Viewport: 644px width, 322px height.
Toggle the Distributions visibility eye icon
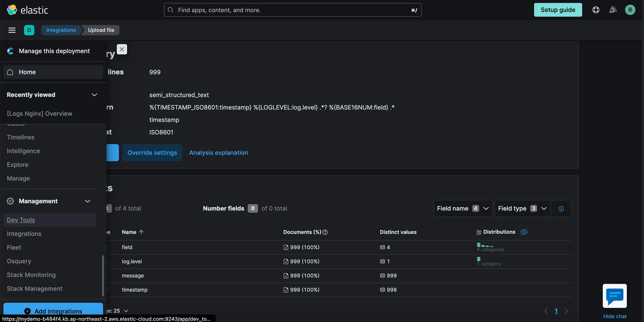(524, 232)
